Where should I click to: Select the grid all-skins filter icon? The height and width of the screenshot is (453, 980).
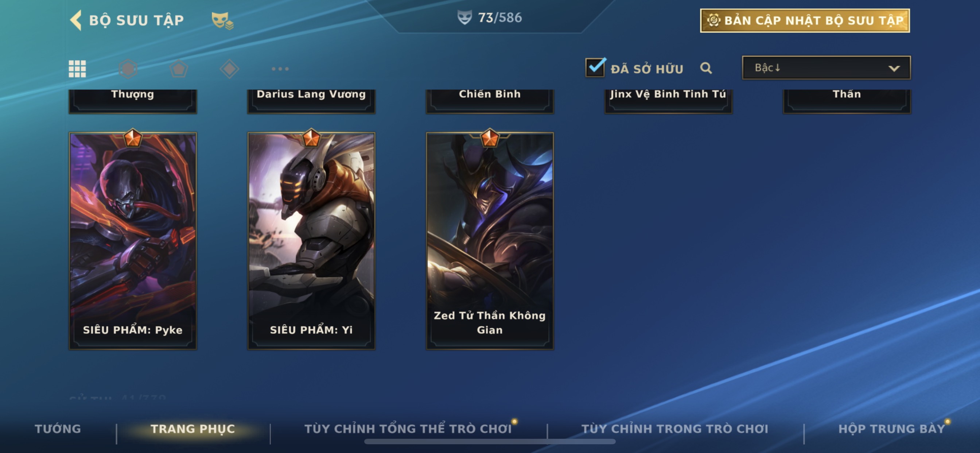(x=77, y=69)
